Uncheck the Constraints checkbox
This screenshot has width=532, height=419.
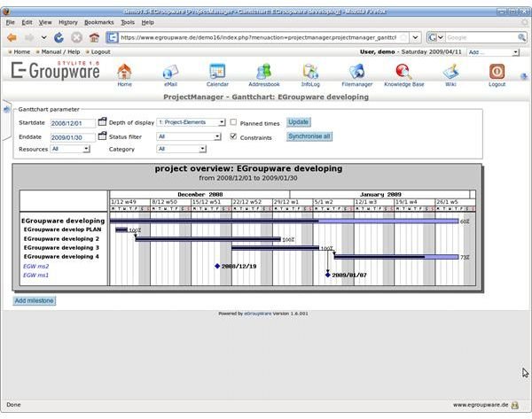(233, 136)
